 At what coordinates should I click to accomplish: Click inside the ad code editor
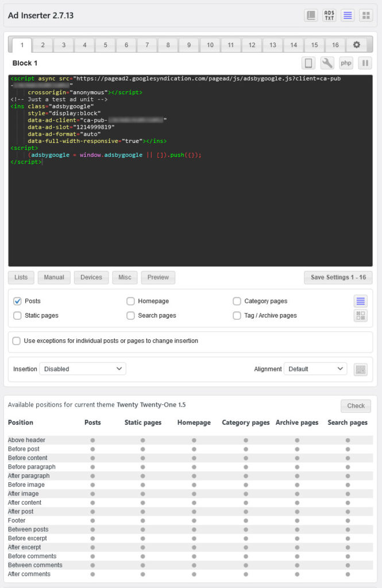click(190, 171)
